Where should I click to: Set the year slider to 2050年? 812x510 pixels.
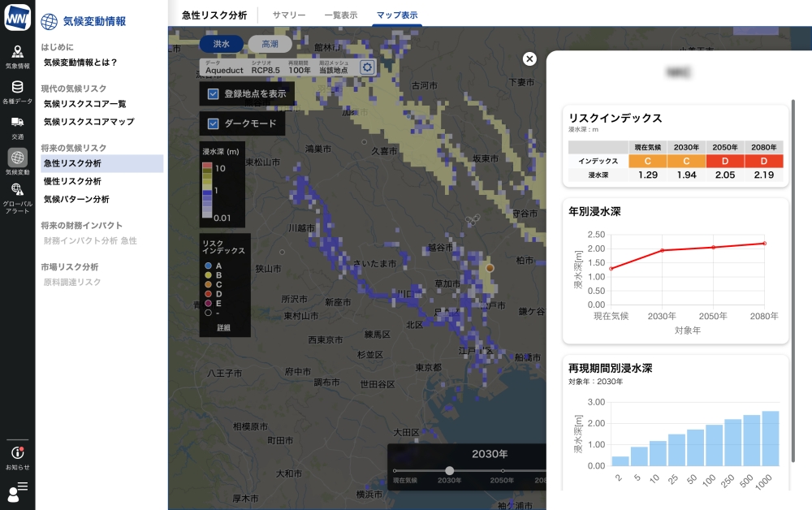click(503, 471)
